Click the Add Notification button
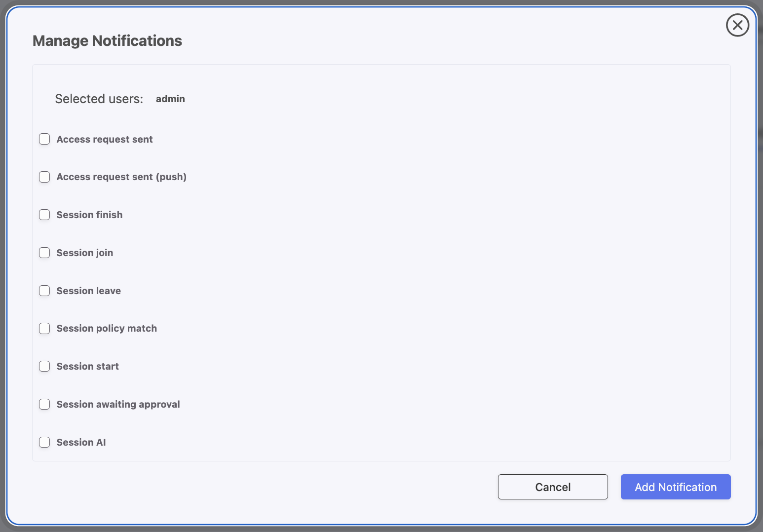Screen dimensions: 763x532 pos(675,487)
